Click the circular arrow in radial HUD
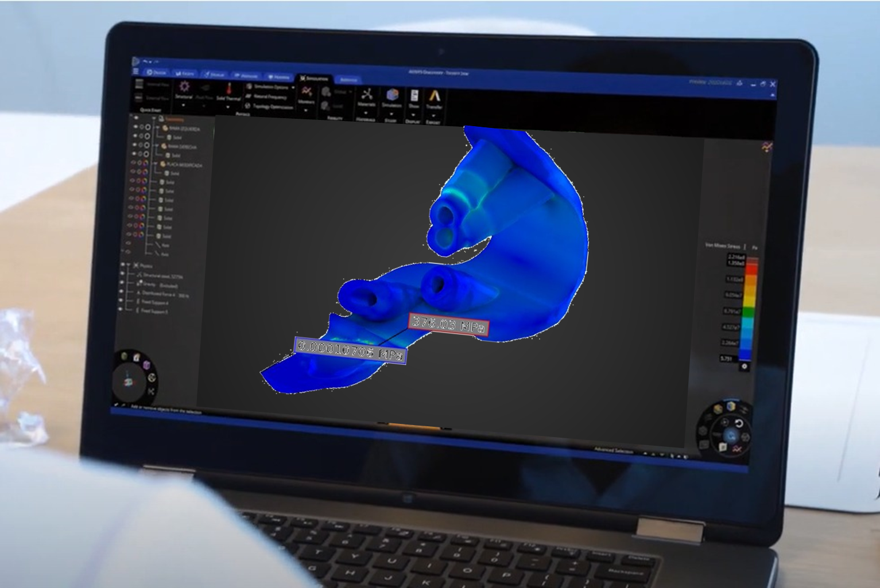 click(739, 424)
